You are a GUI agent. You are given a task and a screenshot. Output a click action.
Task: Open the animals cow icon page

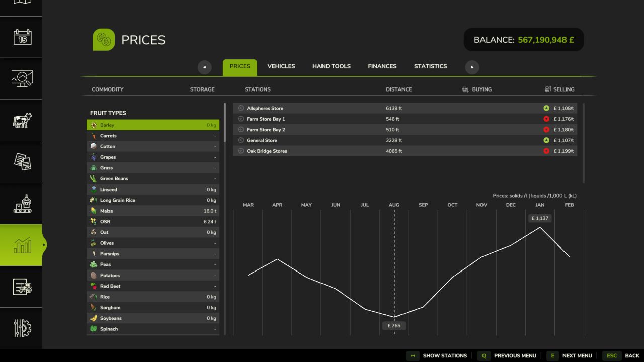click(x=22, y=120)
